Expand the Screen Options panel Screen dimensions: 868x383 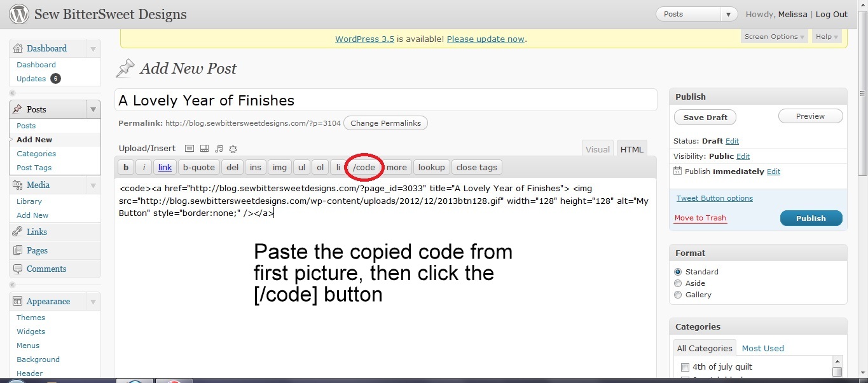pos(774,37)
